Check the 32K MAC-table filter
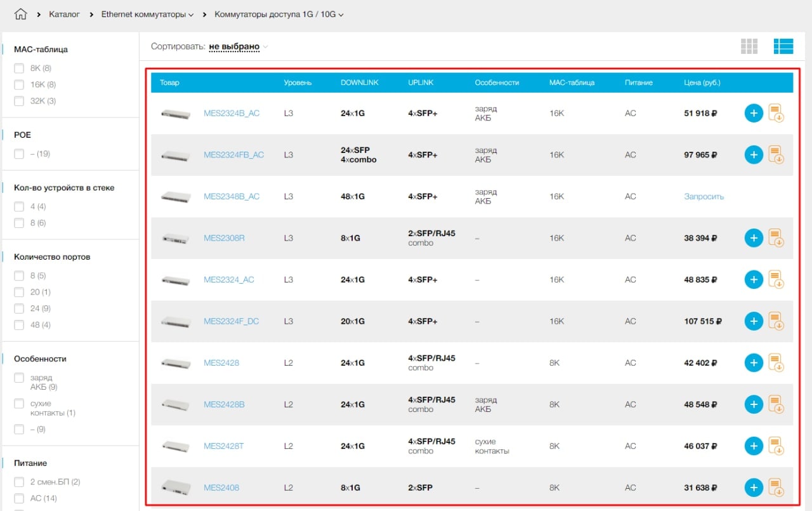This screenshot has width=812, height=511. tap(19, 101)
